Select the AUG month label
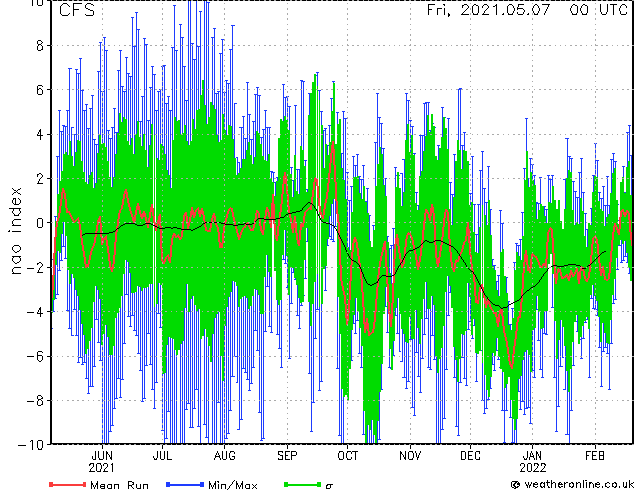The width and height of the screenshot is (634, 490). coord(224,456)
